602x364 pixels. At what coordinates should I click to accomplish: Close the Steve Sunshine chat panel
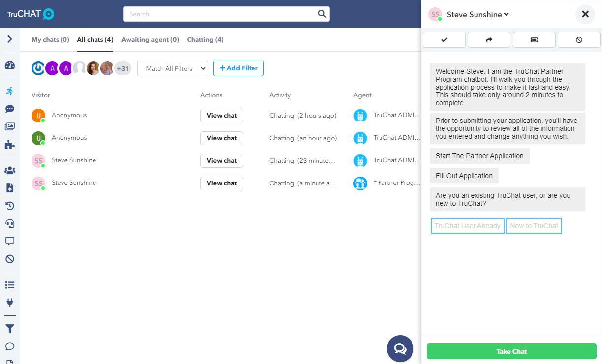(x=585, y=14)
